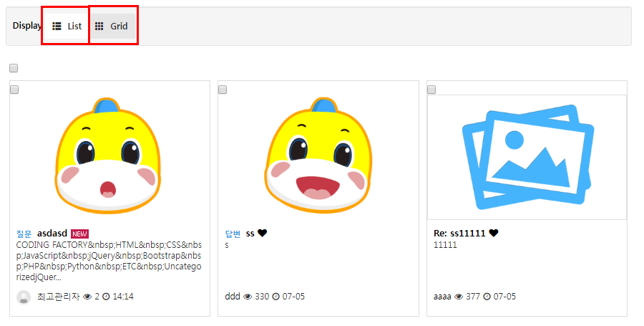This screenshot has width=644, height=326.
Task: Open author ddd profile
Action: 233,297
